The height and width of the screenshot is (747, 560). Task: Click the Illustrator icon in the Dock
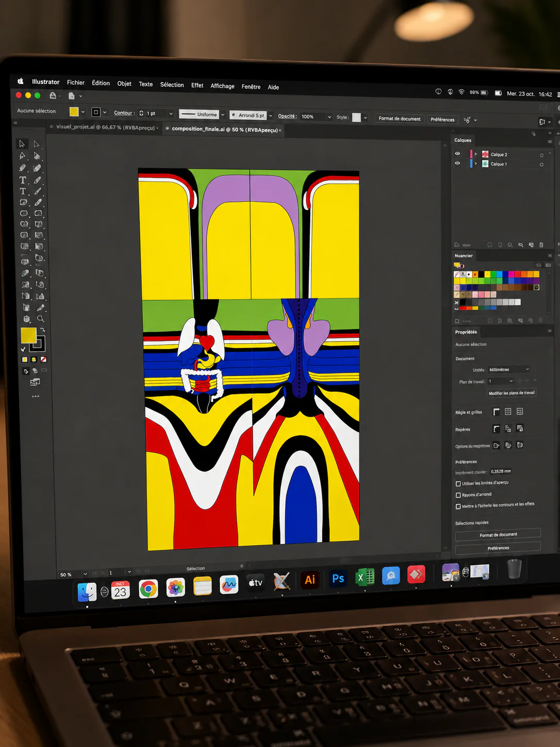point(310,579)
